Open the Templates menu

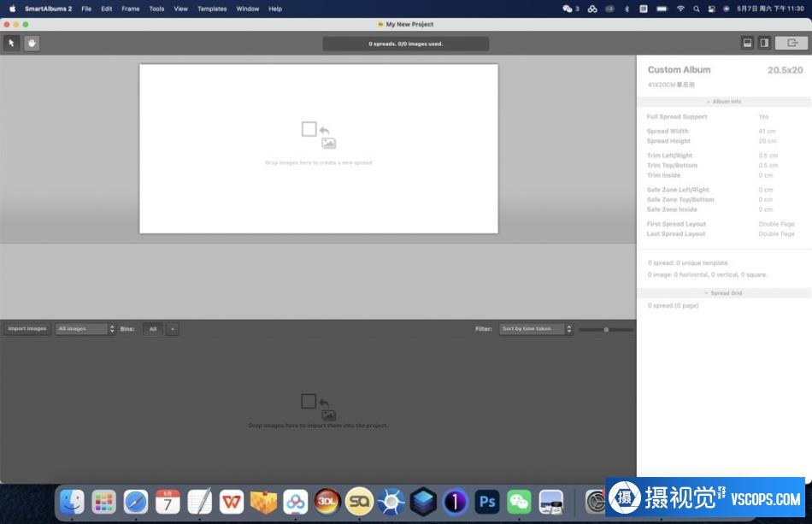click(212, 9)
